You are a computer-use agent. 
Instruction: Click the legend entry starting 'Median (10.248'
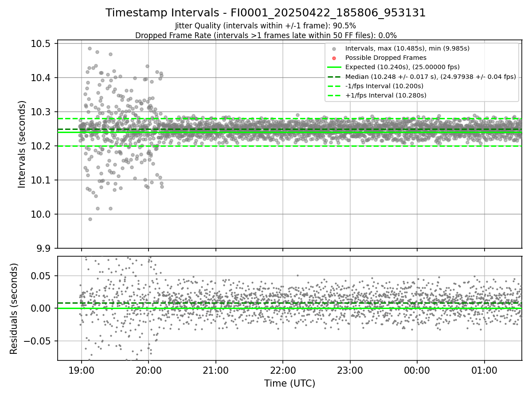[x=430, y=77]
